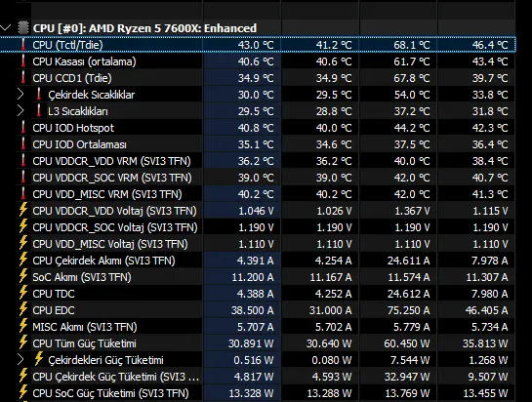Select the CPU VDDCR_SOC VRM temperature row
532x402 pixels.
tap(258, 178)
